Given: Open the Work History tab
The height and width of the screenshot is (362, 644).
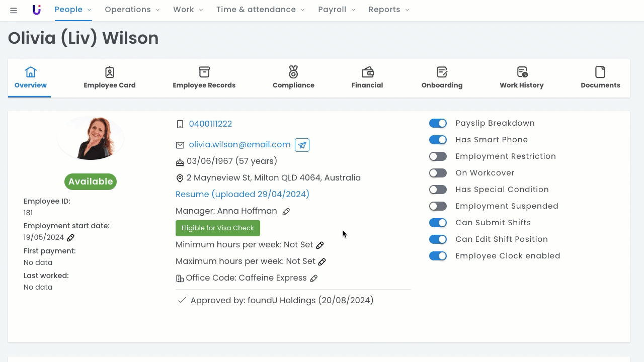Looking at the screenshot, I should point(521,77).
